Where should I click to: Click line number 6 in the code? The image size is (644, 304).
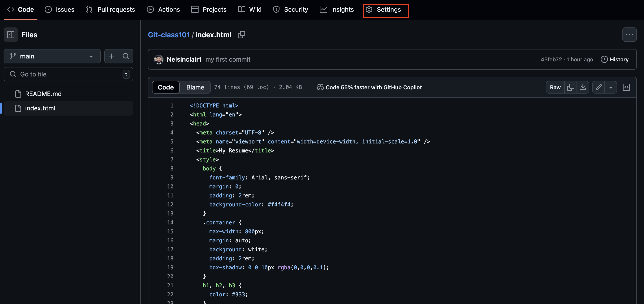point(172,150)
